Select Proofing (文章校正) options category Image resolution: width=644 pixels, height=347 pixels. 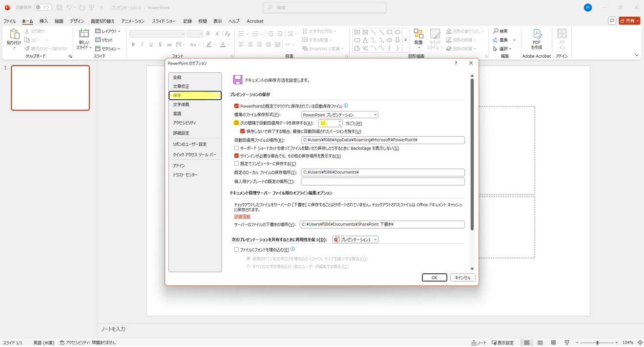point(195,87)
